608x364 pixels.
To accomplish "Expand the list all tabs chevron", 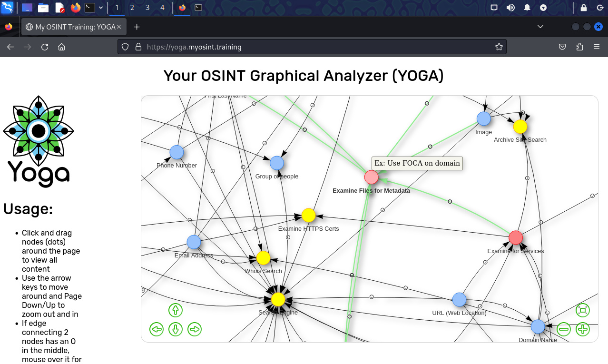I will coord(540,27).
